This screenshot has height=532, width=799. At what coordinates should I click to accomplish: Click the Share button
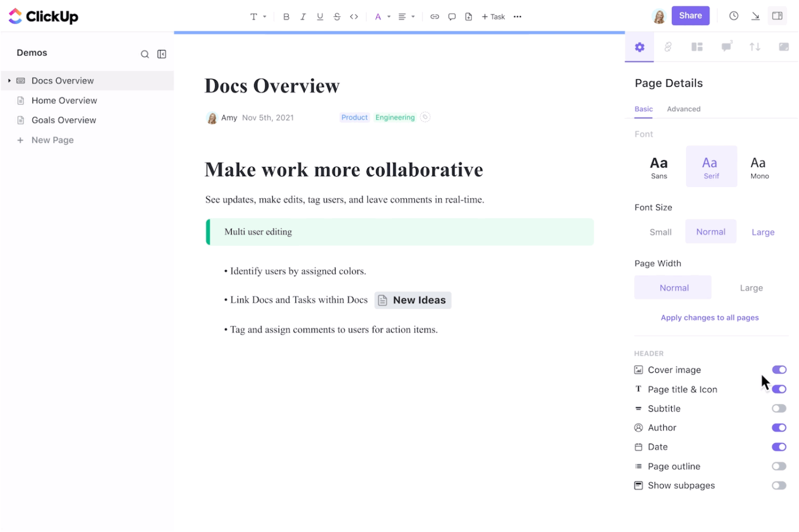(691, 16)
